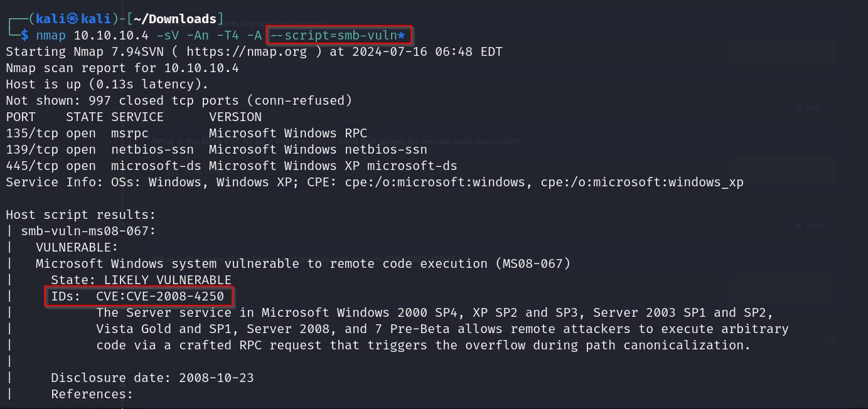
Task: Select the 445/tcp port entry
Action: click(x=28, y=166)
